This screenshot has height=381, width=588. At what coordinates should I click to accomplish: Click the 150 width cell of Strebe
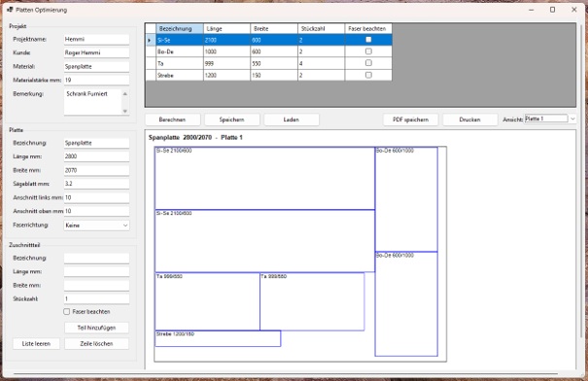coord(274,76)
